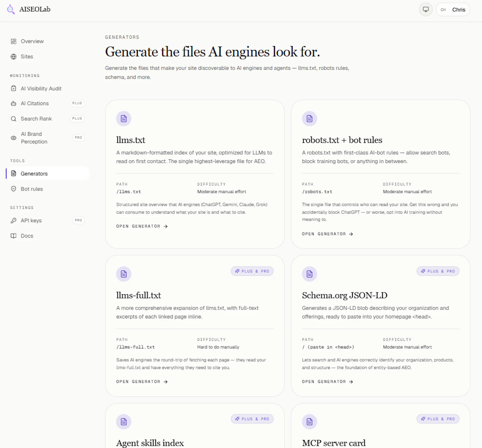Image resolution: width=482 pixels, height=448 pixels.
Task: Click the MCP server card title
Action: 334,443
